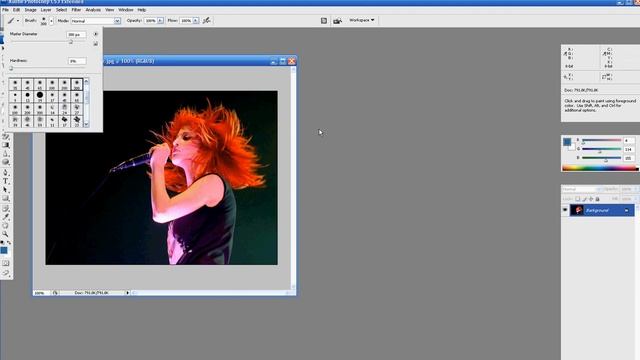Select the Zoom magnifier tool
Viewport: 640px width, 360px height.
tap(6, 234)
